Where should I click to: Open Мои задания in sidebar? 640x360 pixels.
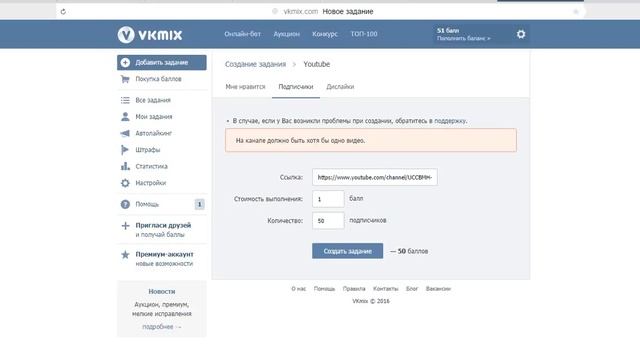(154, 117)
